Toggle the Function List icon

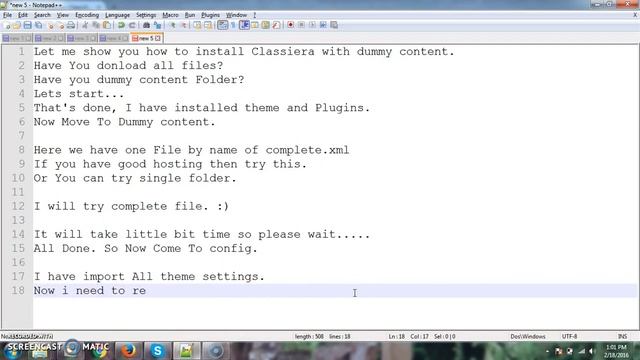pos(276,25)
